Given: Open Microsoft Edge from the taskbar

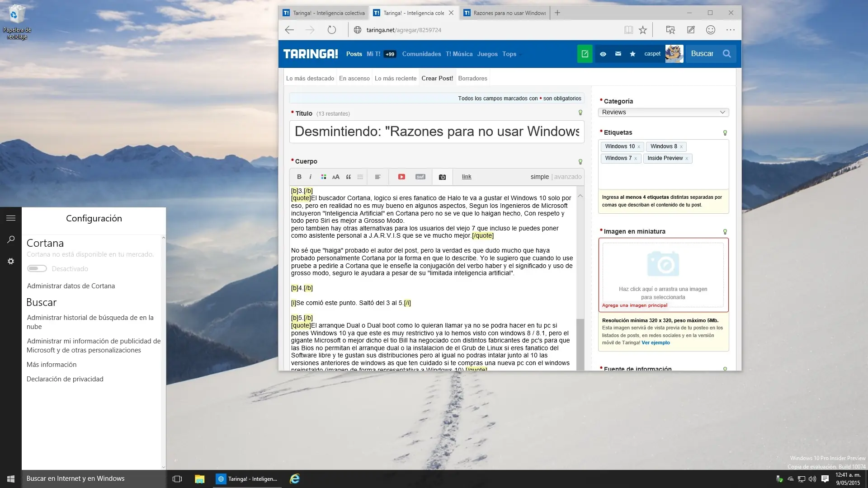Looking at the screenshot, I should (295, 479).
